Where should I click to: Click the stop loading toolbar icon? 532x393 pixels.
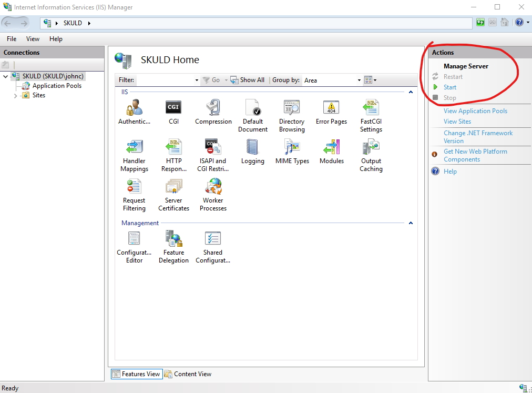[x=492, y=23]
